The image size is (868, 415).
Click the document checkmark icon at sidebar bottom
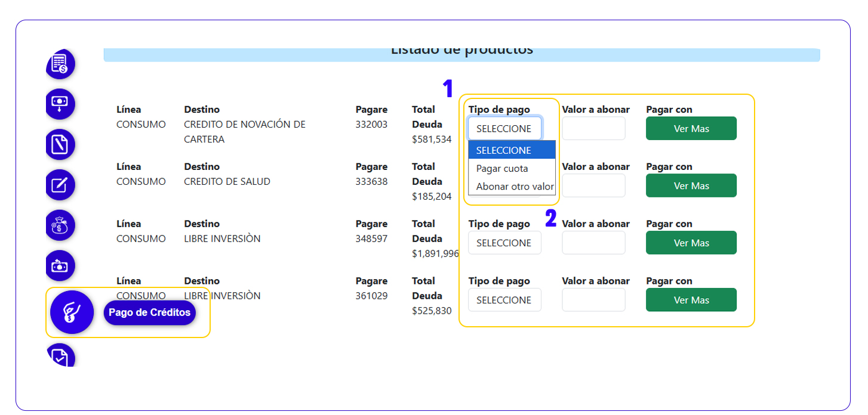pos(60,356)
